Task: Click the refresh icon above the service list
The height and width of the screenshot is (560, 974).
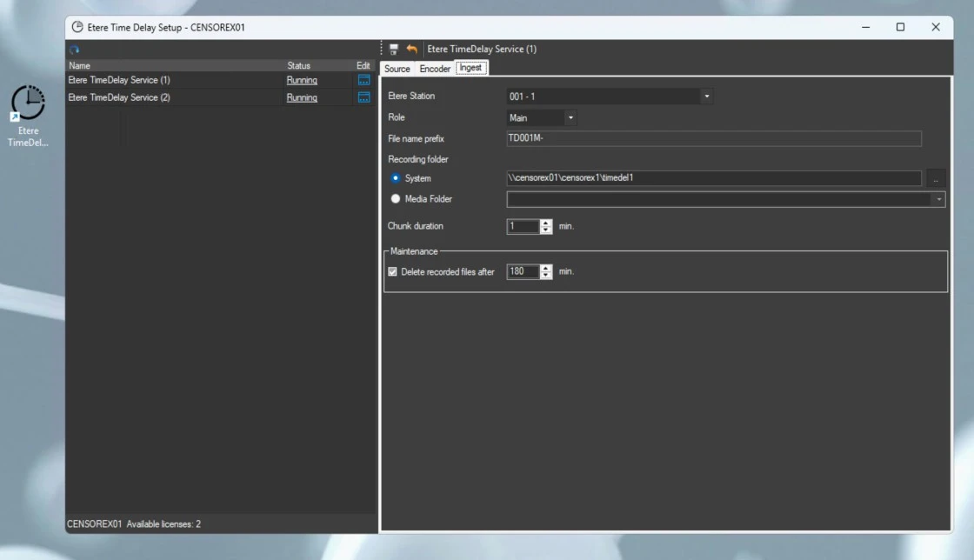Action: click(75, 50)
